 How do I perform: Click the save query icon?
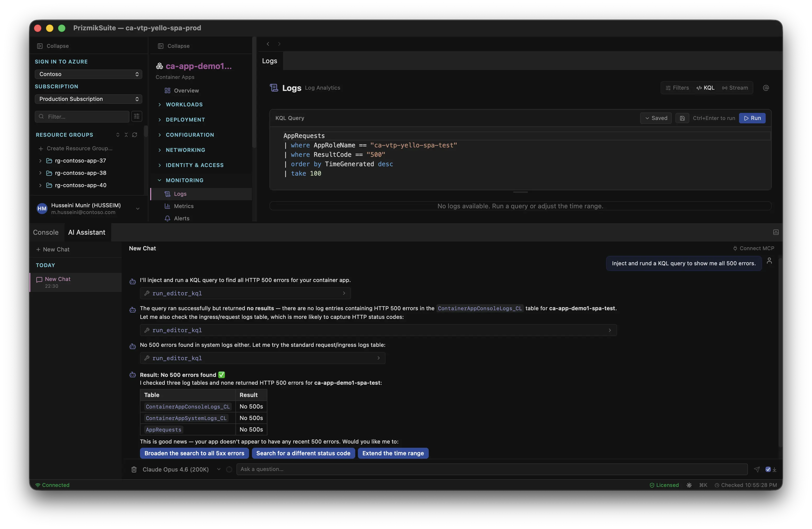(x=682, y=118)
